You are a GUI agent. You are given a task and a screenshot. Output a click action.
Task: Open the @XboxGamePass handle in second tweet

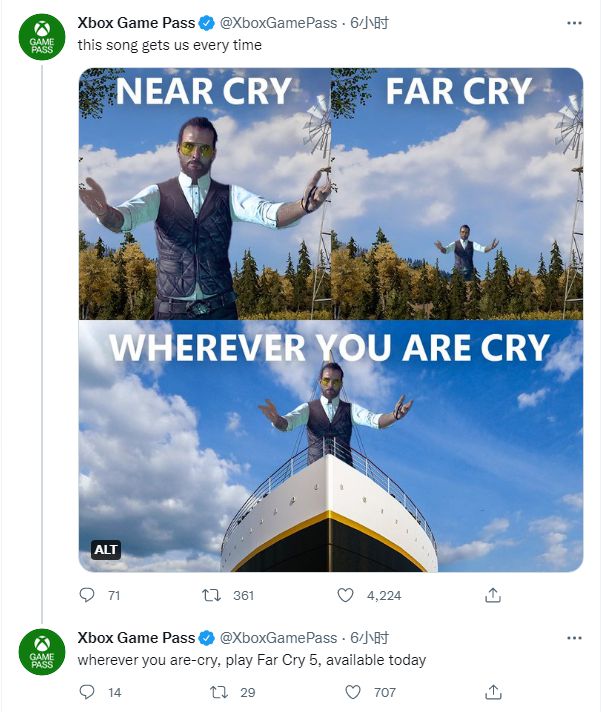278,638
